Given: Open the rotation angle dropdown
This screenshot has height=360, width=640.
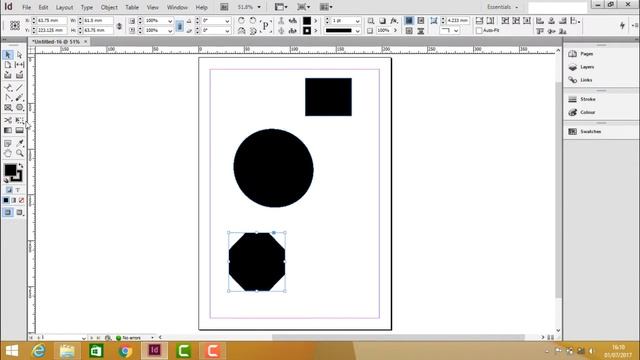Looking at the screenshot, I should click(227, 21).
